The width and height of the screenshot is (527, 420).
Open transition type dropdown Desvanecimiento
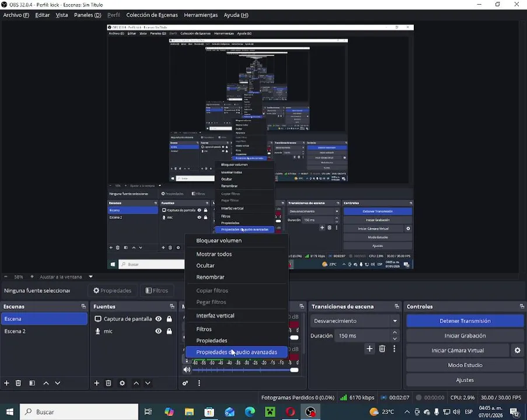pos(355,321)
